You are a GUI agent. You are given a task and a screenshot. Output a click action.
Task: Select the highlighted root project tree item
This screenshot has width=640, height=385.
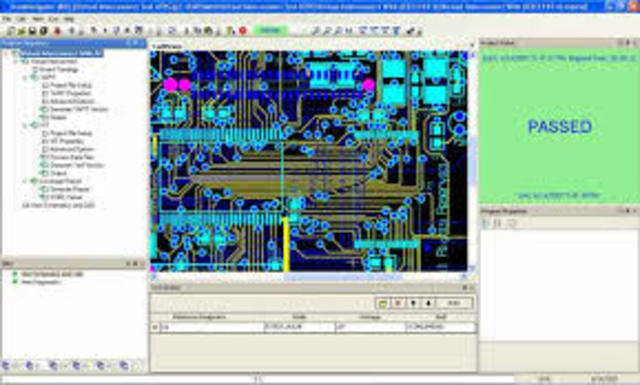tap(61, 53)
